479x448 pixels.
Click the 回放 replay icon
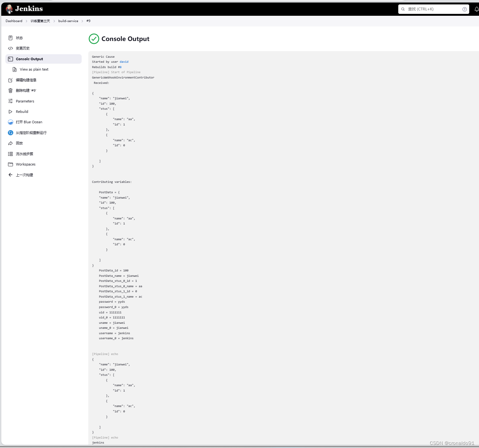pos(10,143)
